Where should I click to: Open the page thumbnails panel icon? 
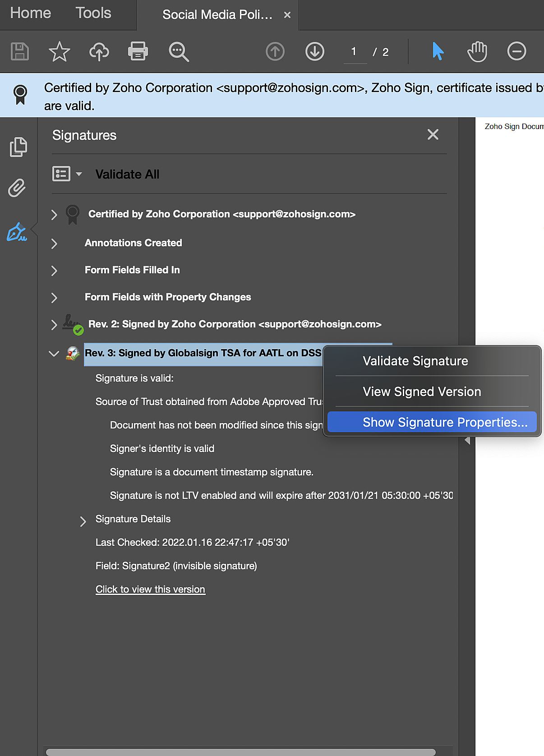(x=18, y=147)
